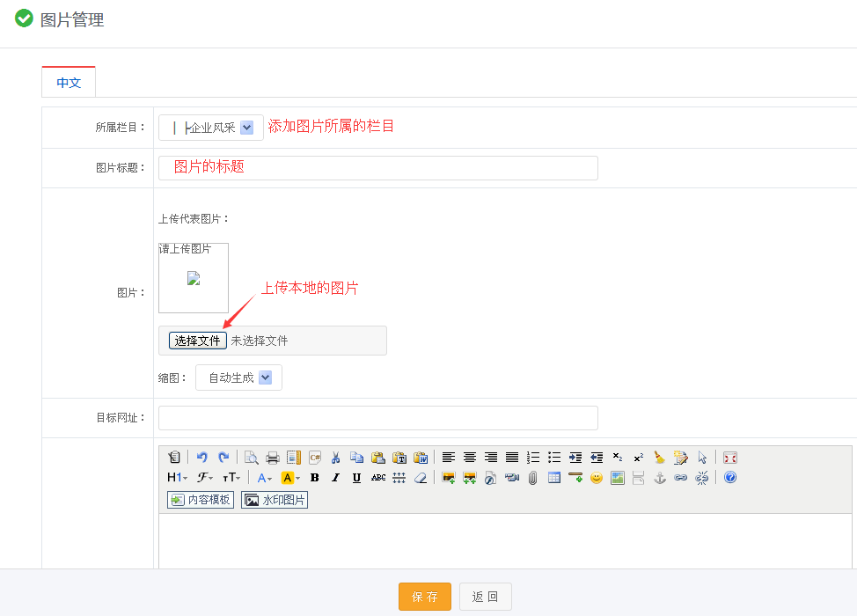Insert an emoticon with the smiley icon
Image resolution: width=857 pixels, height=616 pixels.
(x=597, y=478)
